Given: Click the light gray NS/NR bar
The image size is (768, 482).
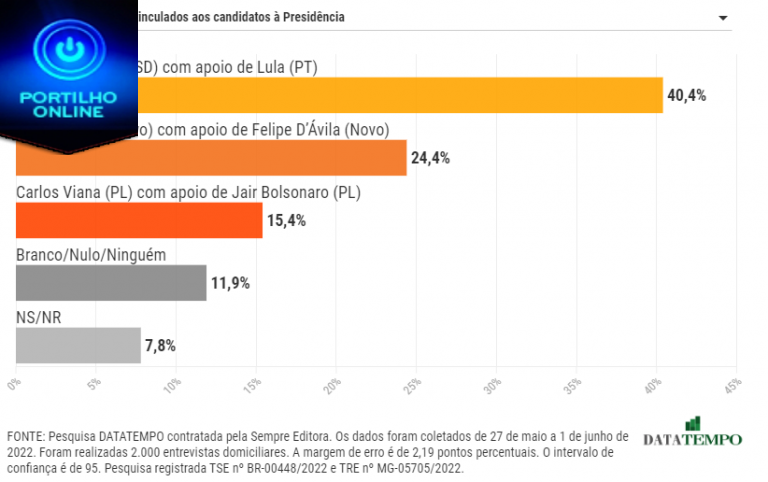Looking at the screenshot, I should [x=78, y=345].
